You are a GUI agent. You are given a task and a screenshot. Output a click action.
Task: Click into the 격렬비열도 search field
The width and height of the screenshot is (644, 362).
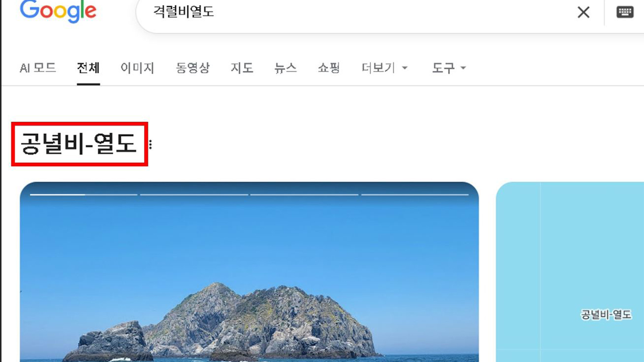[352, 12]
